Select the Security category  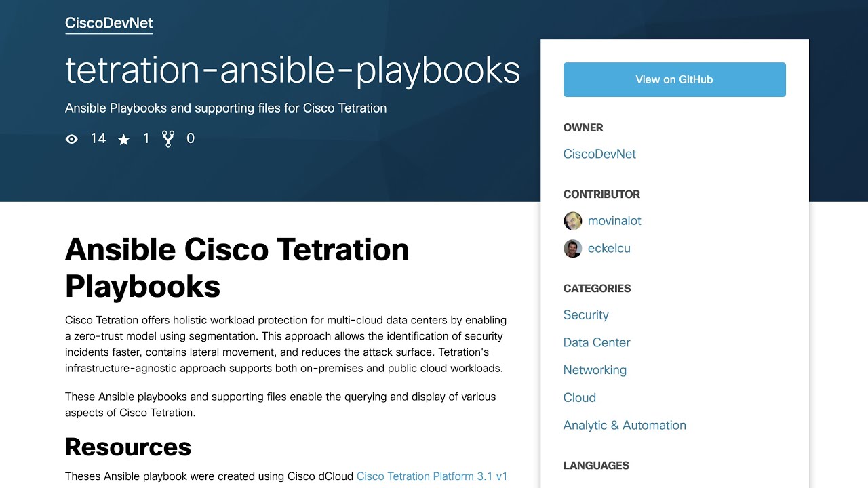pyautogui.click(x=586, y=315)
